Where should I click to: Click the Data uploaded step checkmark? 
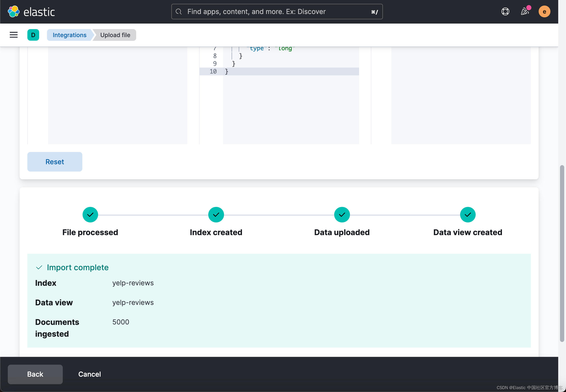click(342, 214)
